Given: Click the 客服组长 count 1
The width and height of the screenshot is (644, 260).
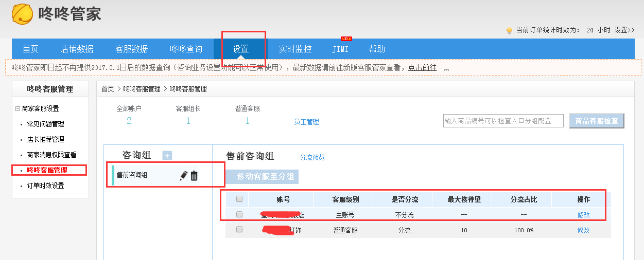Looking at the screenshot, I should pos(188,121).
